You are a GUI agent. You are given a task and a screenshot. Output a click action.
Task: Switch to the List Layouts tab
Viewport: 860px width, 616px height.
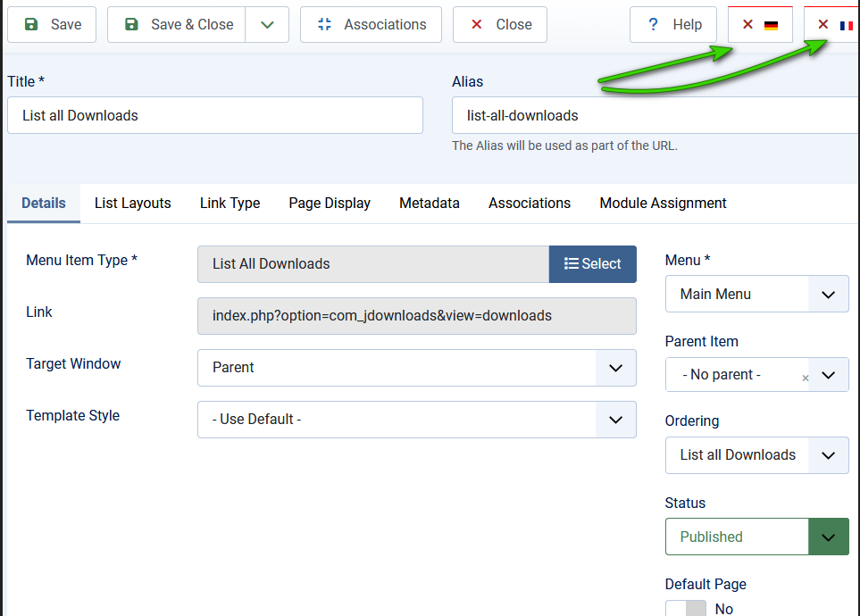[x=132, y=204]
